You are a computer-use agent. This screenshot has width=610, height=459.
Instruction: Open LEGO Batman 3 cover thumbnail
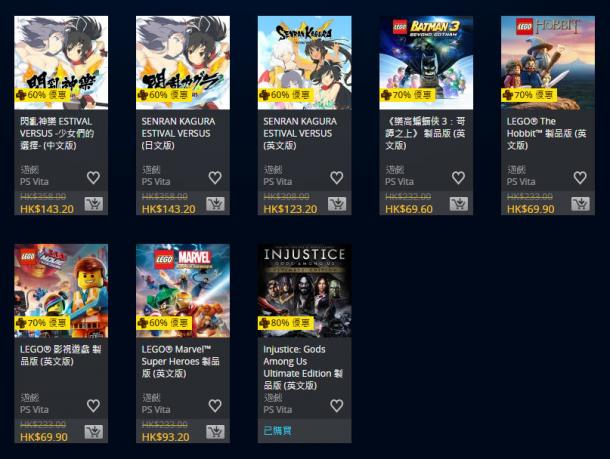point(426,63)
